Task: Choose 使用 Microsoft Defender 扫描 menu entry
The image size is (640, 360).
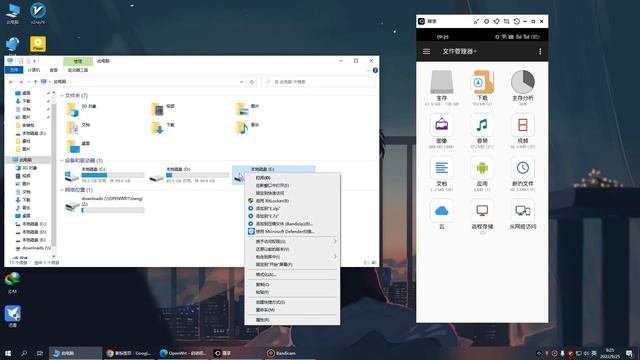Action: (x=292, y=231)
